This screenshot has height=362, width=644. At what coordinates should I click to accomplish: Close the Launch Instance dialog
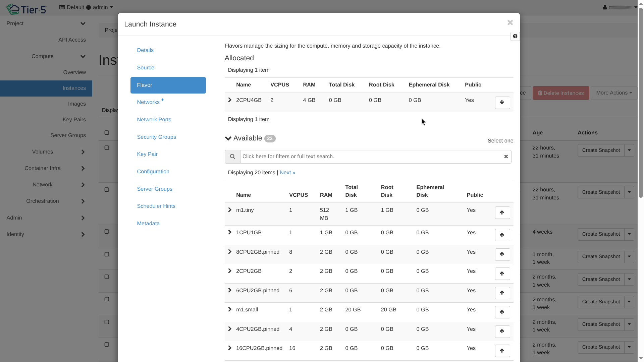510,22
